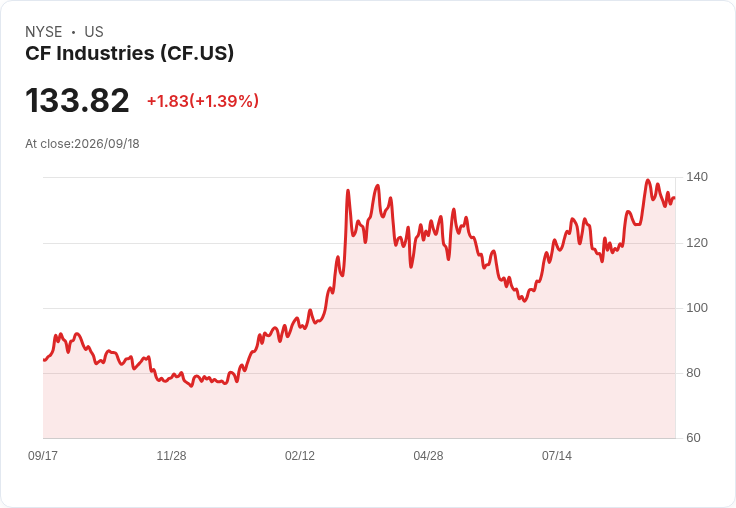Click the highest peak near 140 on chart
Image resolution: width=736 pixels, height=508 pixels.
pos(648,180)
